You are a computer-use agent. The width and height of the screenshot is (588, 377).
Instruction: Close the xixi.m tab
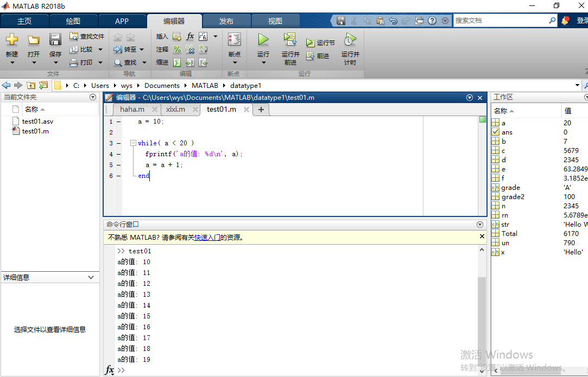pos(195,110)
